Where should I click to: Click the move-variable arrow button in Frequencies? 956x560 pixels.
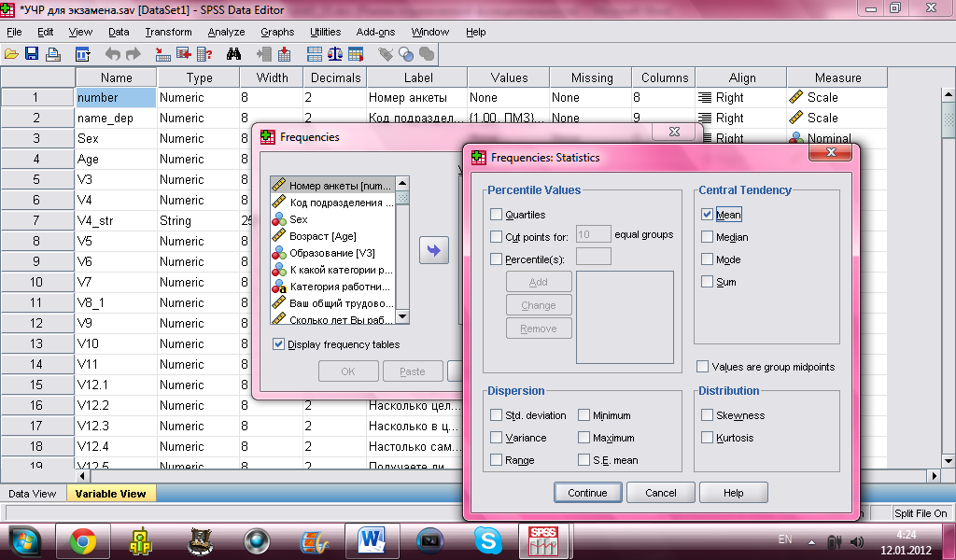(434, 250)
